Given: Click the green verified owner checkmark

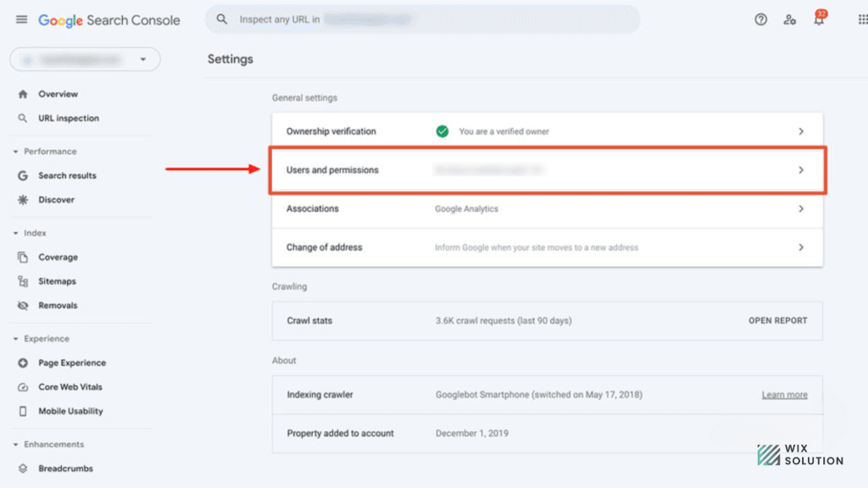Looking at the screenshot, I should pyautogui.click(x=442, y=131).
